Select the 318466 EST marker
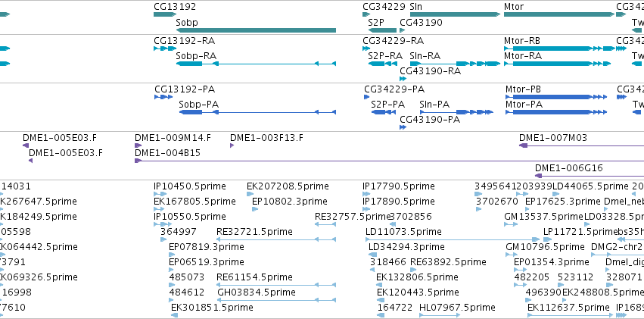This screenshot has width=644, height=319. click(x=372, y=270)
